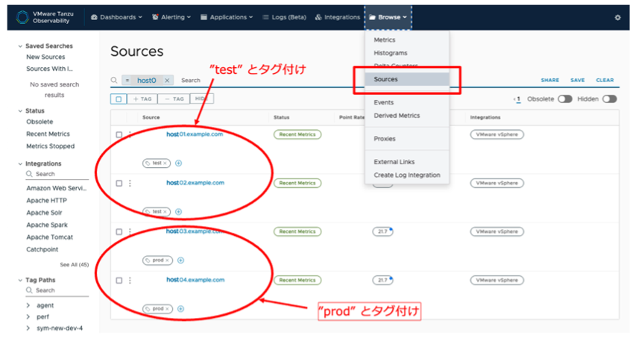Screen dimensions: 644x344
Task: Remove the test tag from host01.example.com
Action: [x=165, y=163]
